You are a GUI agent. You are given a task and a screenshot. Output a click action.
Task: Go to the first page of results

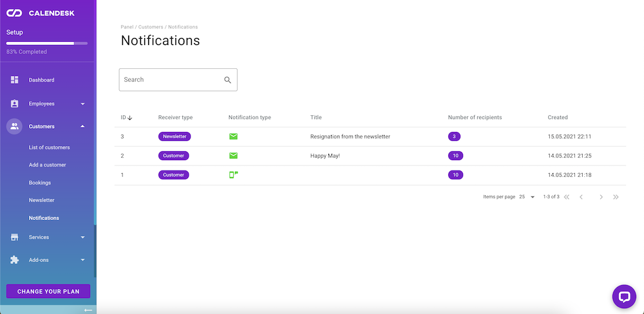[567, 197]
